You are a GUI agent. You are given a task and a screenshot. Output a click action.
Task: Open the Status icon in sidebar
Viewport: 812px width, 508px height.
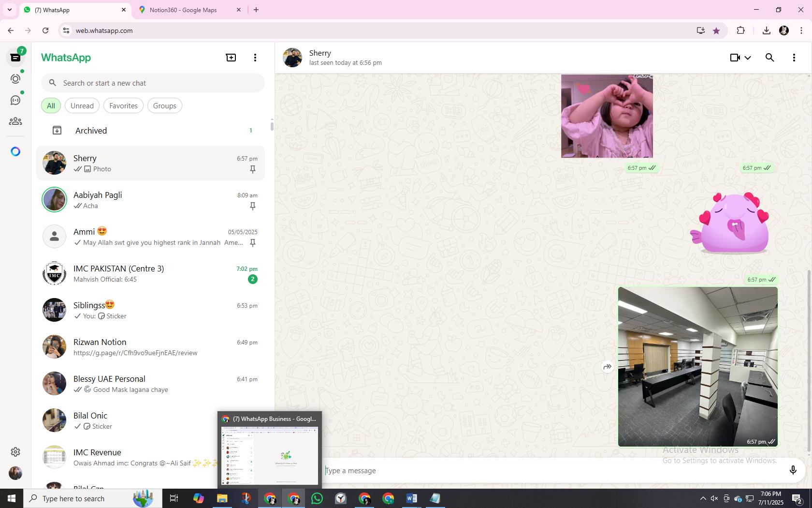15,79
